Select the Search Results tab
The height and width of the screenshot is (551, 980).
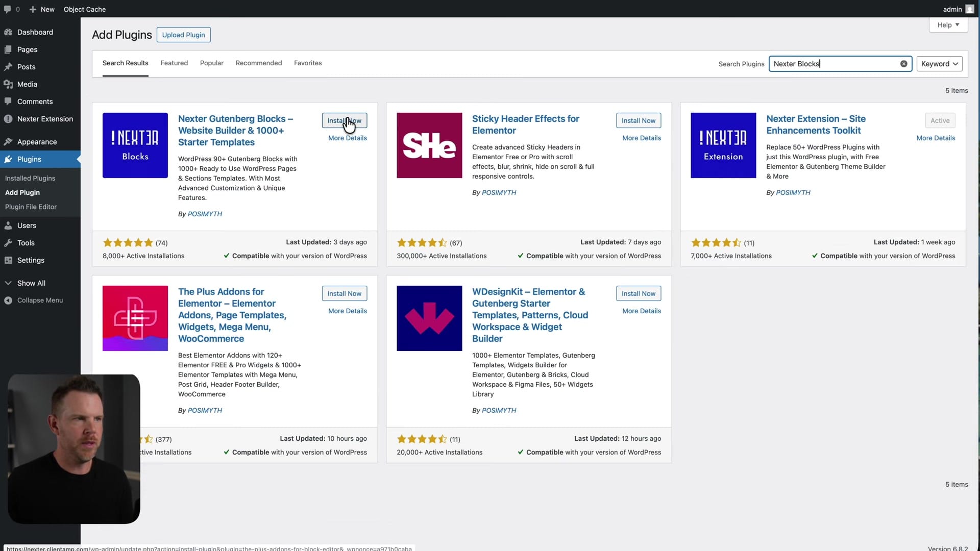coord(126,63)
